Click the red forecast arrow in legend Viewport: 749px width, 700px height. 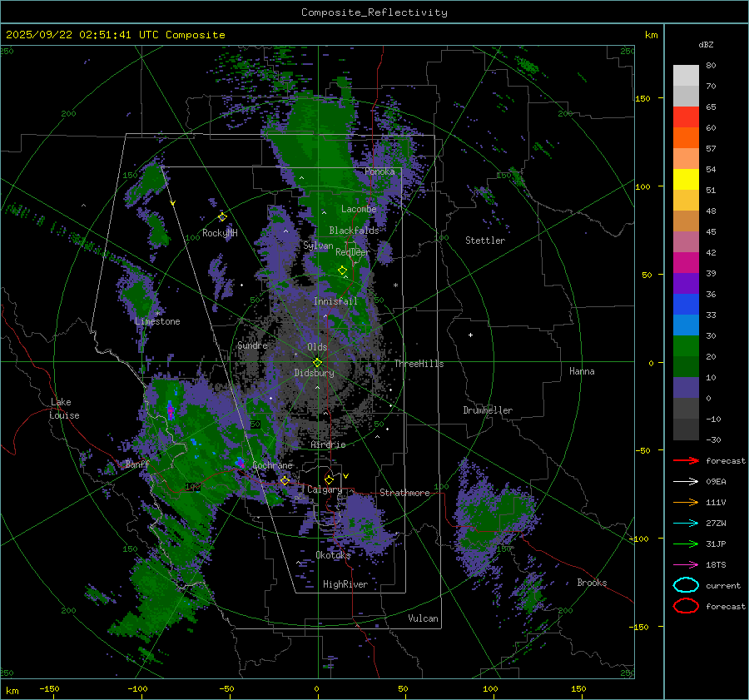685,460
